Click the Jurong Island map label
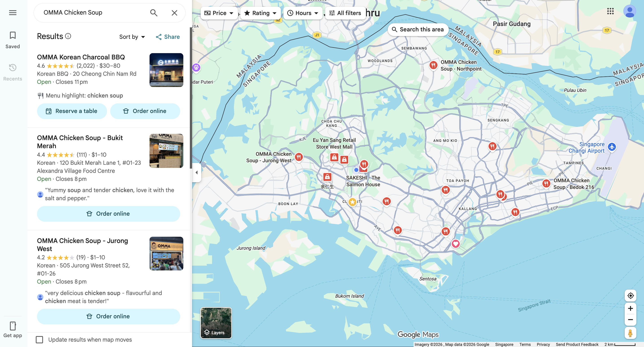 click(251, 248)
